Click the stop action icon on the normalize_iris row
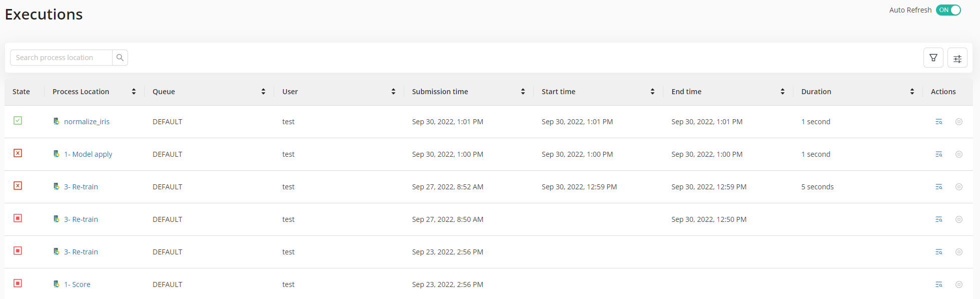 click(x=959, y=121)
